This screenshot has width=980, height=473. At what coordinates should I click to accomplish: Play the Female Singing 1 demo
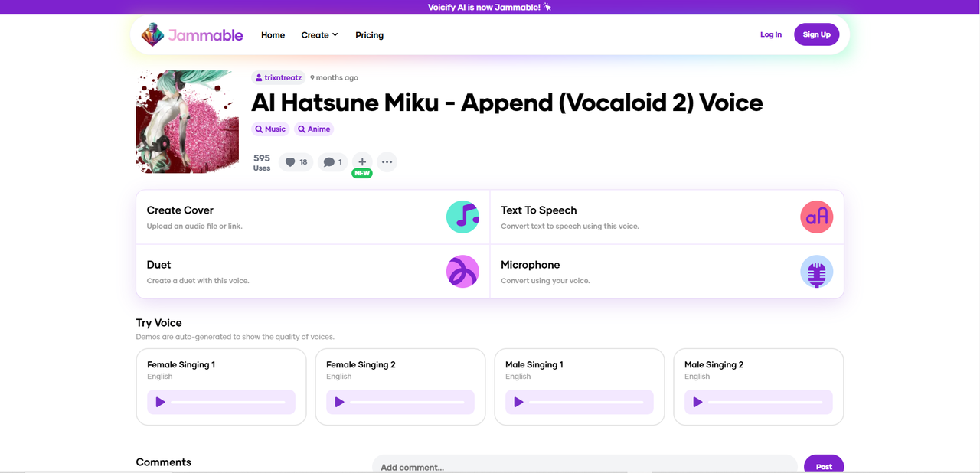[x=160, y=402]
